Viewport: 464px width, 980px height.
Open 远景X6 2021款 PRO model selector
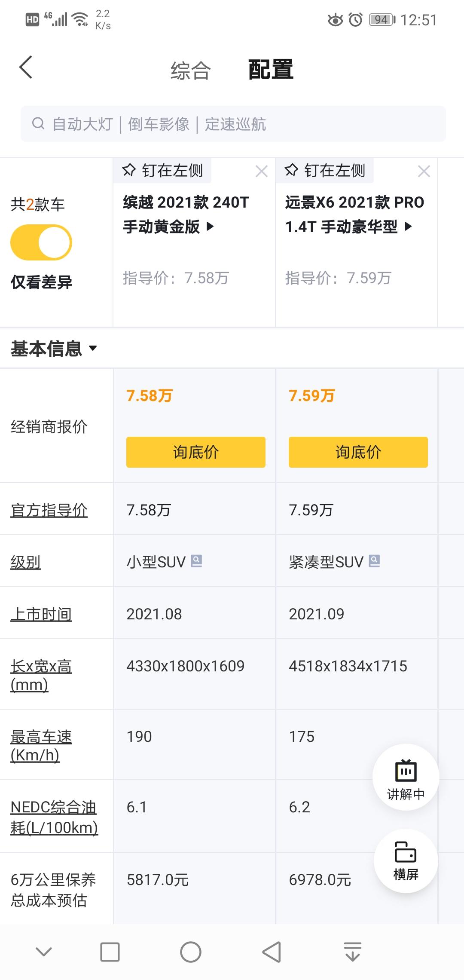pyautogui.click(x=354, y=214)
